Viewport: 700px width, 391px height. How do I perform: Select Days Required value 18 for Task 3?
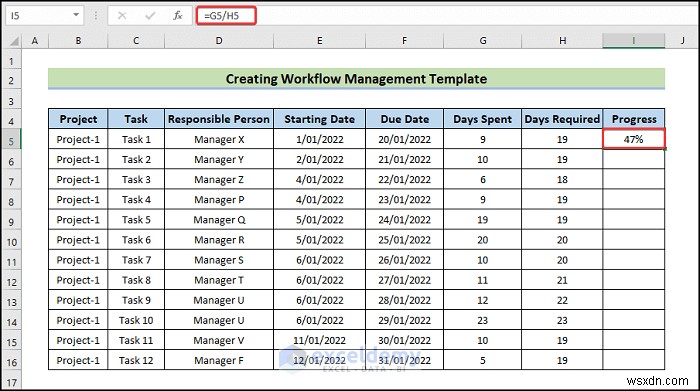coord(562,179)
